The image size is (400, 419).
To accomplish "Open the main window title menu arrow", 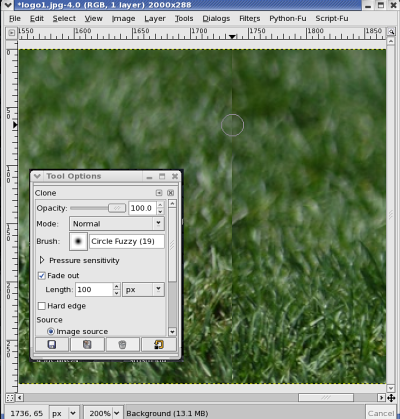I will 8,5.
